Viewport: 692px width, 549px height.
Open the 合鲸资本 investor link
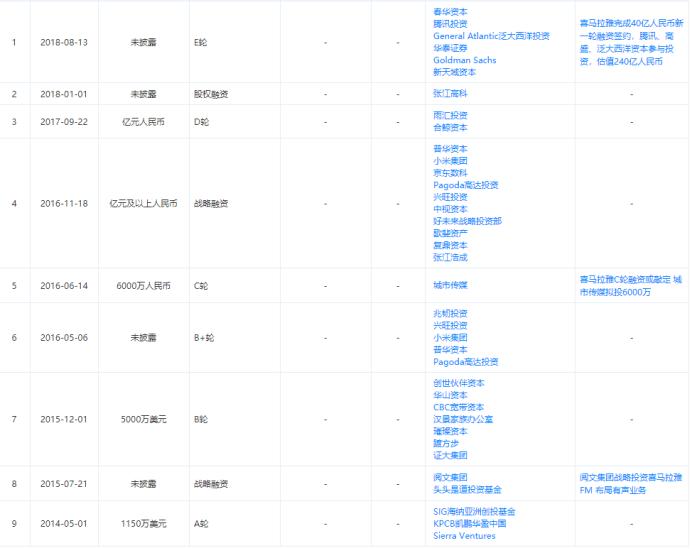(450, 128)
